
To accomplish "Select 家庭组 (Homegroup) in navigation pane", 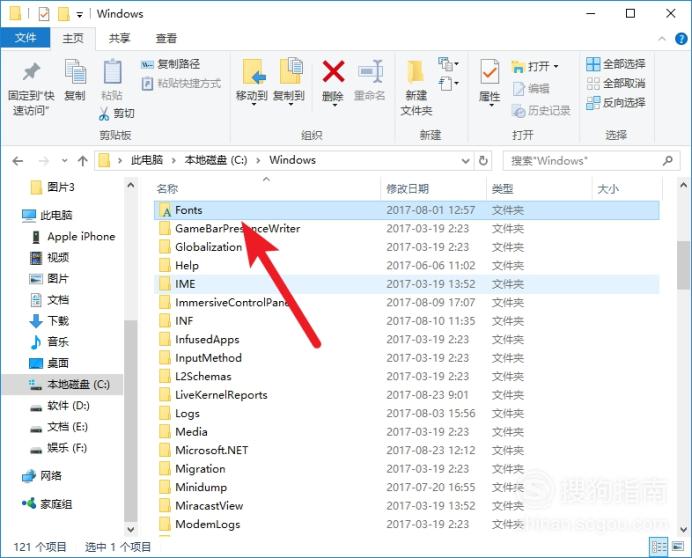I will click(x=47, y=504).
